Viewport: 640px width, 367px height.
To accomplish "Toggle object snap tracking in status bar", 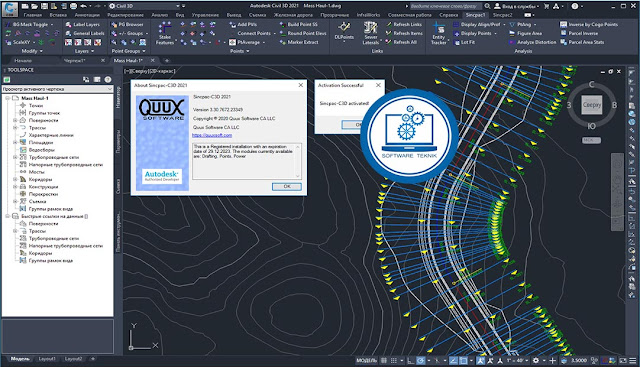I will pos(453,360).
